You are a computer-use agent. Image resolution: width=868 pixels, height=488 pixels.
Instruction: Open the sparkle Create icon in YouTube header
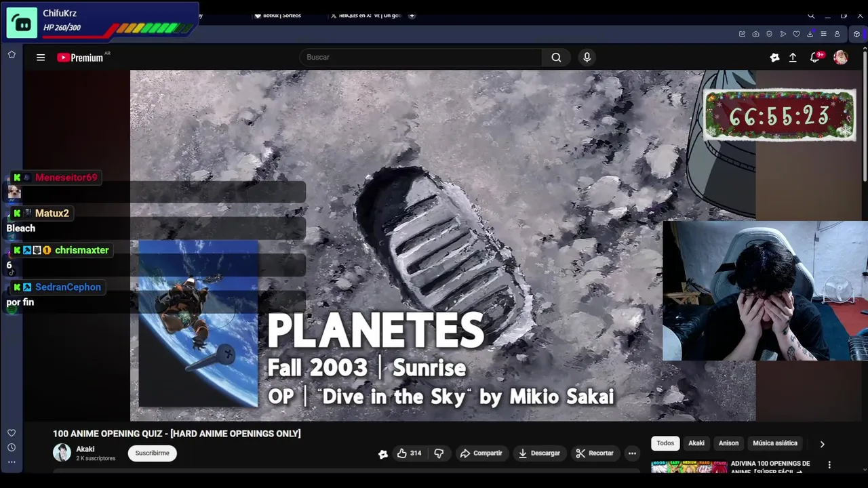click(x=774, y=58)
